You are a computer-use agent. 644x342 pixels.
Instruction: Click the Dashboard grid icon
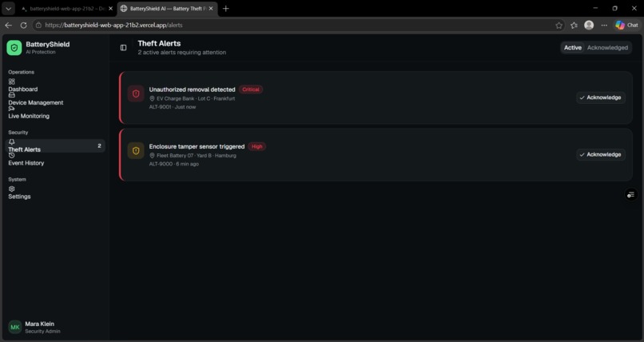pyautogui.click(x=11, y=82)
